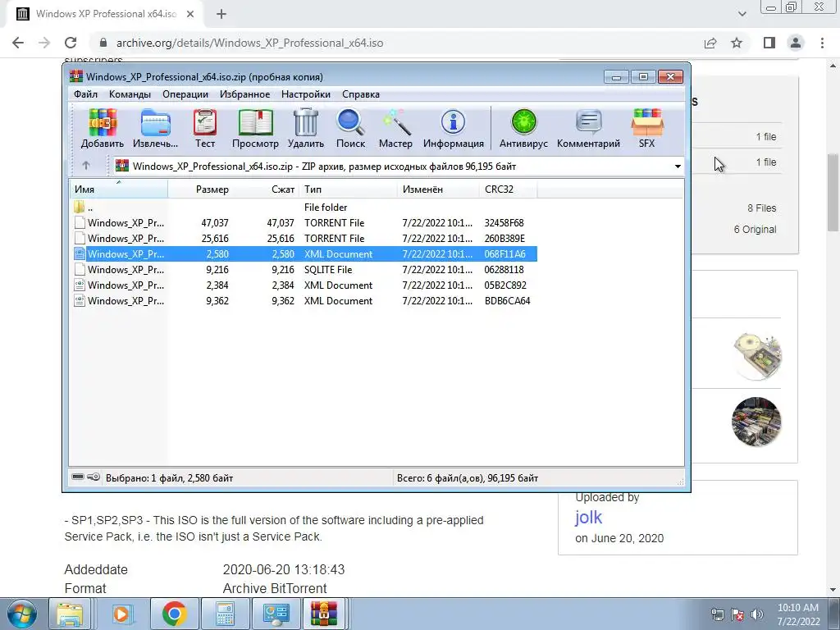Click the '6 Original' download entry

(x=755, y=230)
